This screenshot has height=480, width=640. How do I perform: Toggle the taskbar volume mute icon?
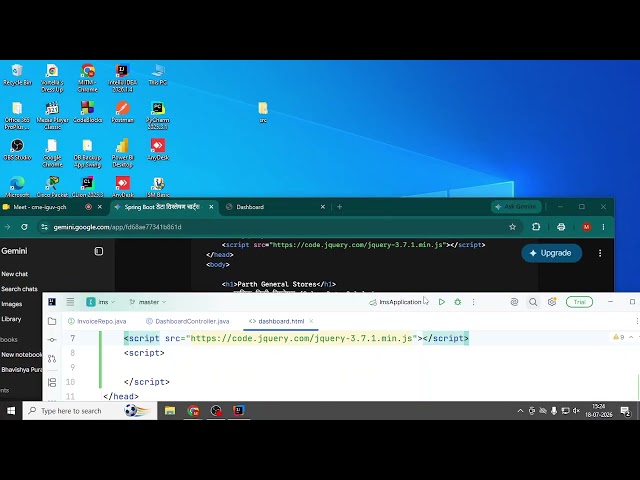click(x=576, y=411)
